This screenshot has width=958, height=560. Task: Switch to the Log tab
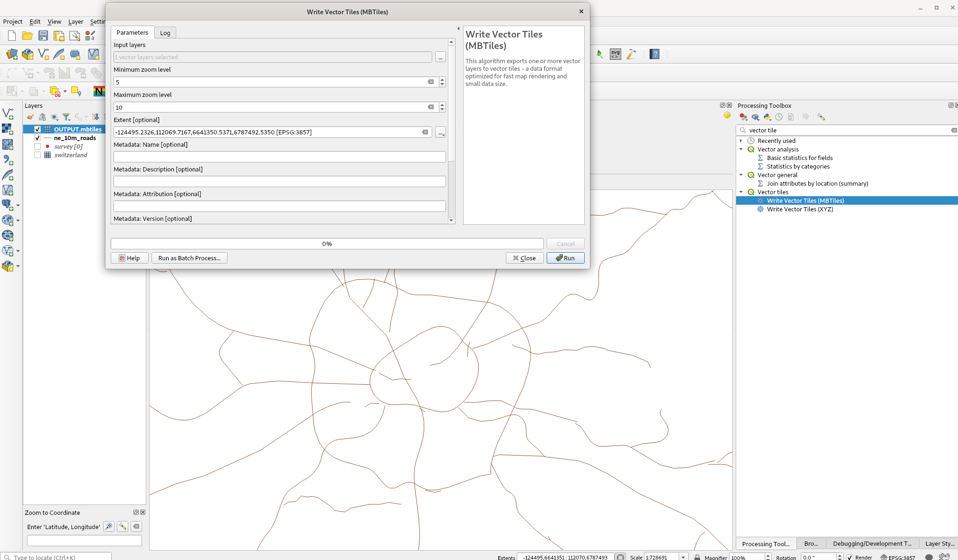[x=165, y=32]
